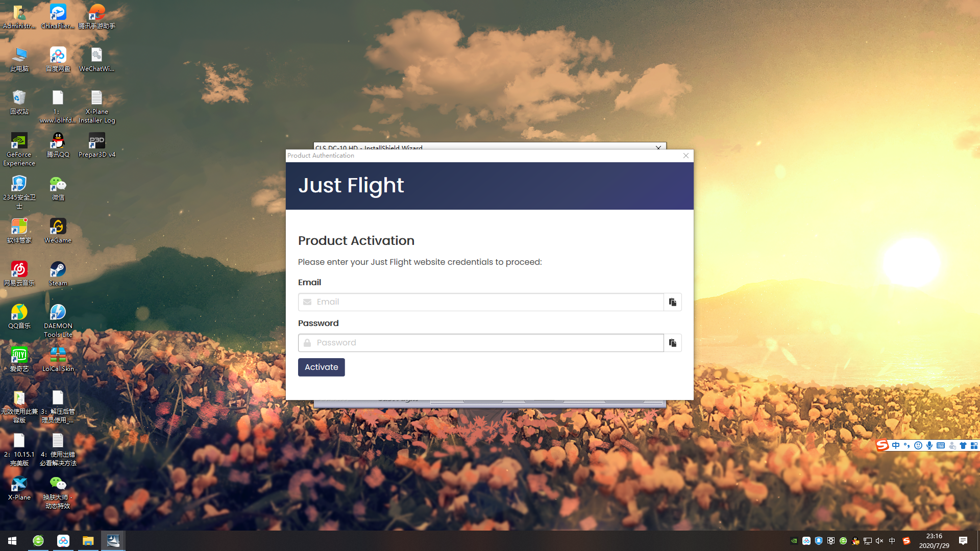
Task: Open the skin shirt icon on Sogou toolbar
Action: point(963,445)
